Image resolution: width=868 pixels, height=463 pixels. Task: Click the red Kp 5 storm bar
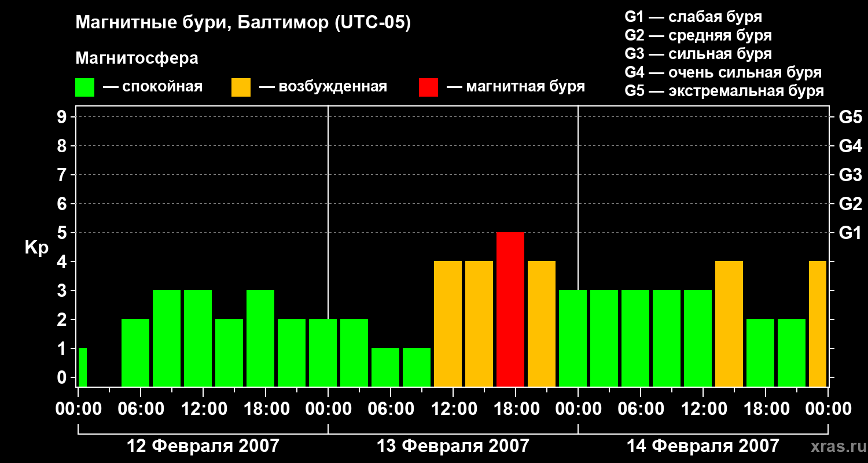510,310
